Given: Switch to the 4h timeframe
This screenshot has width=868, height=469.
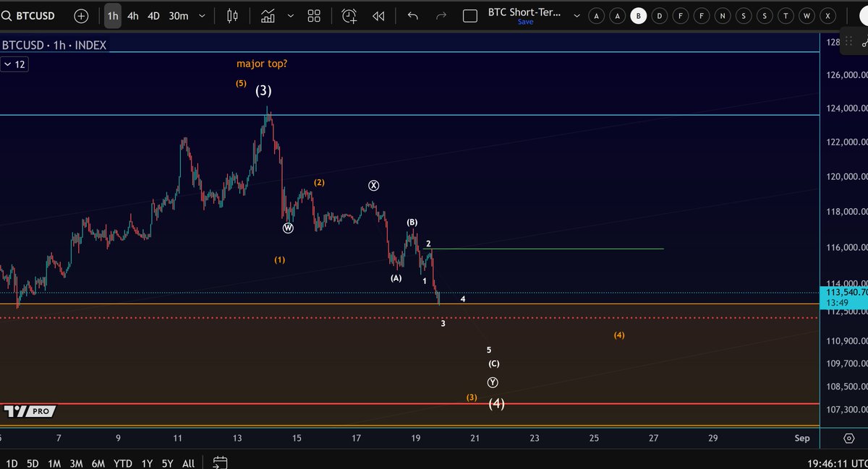Looking at the screenshot, I should point(133,15).
